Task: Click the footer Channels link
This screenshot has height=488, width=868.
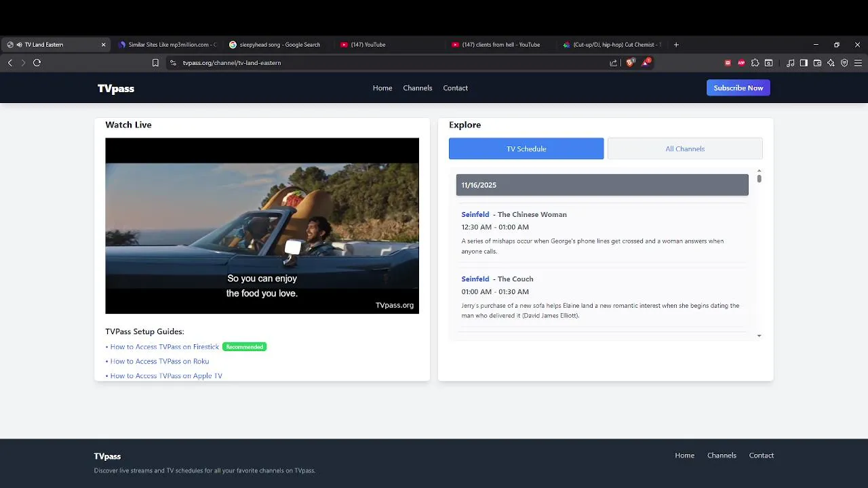Action: pos(722,455)
